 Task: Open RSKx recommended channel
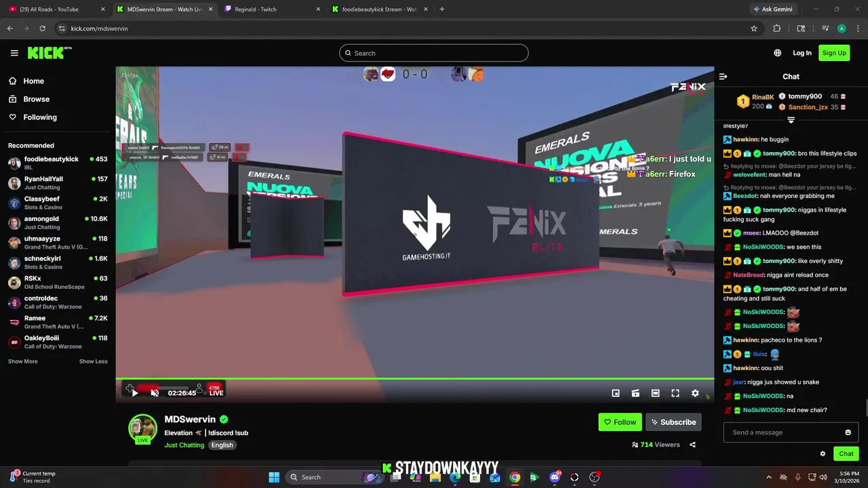pos(58,282)
